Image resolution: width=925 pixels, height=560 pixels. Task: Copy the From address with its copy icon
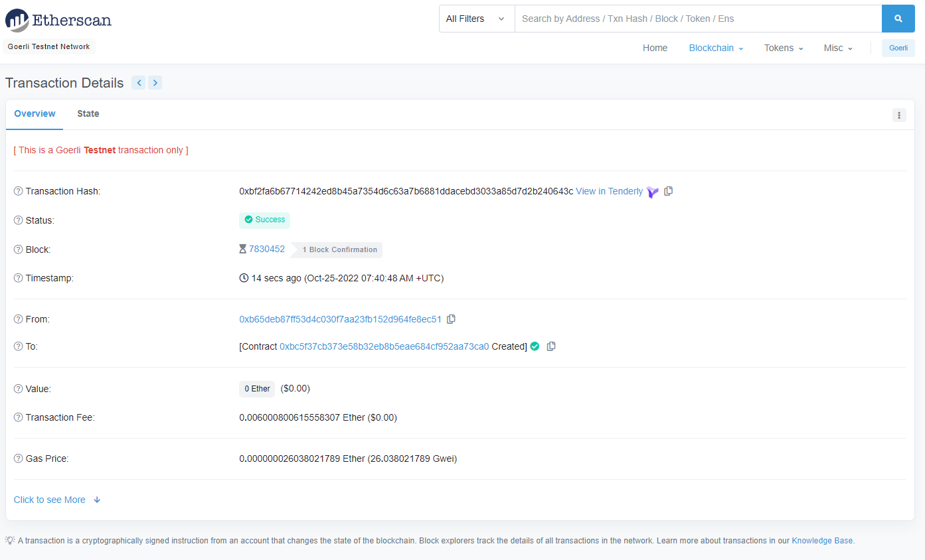coord(451,318)
